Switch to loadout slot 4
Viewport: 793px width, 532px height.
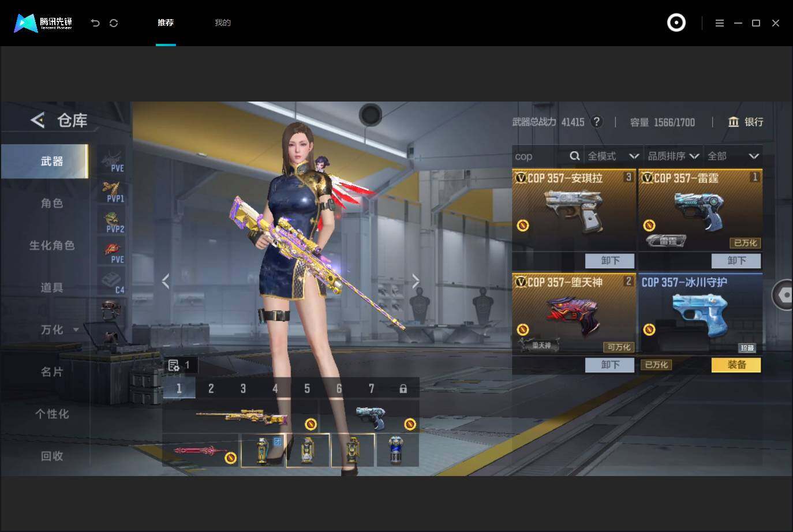click(x=275, y=388)
